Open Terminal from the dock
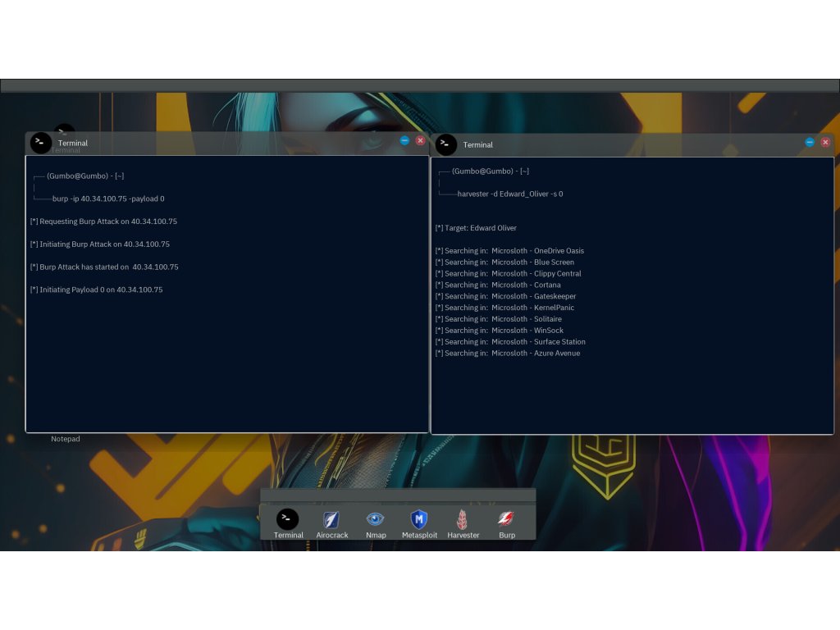 click(288, 519)
